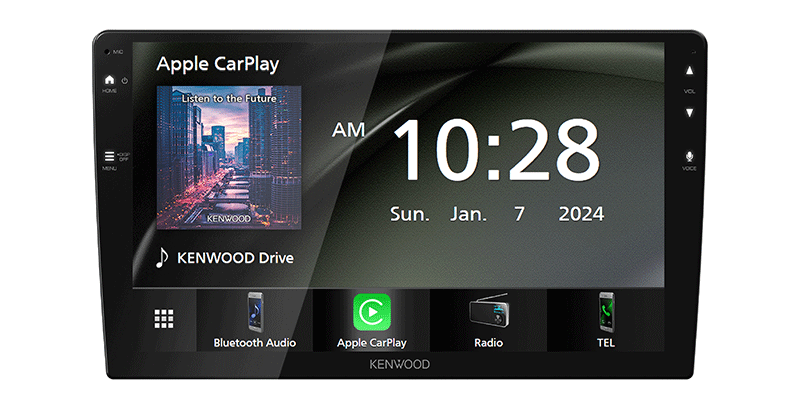The width and height of the screenshot is (800, 400).
Task: Activate the VOICE microphone button
Action: [690, 158]
